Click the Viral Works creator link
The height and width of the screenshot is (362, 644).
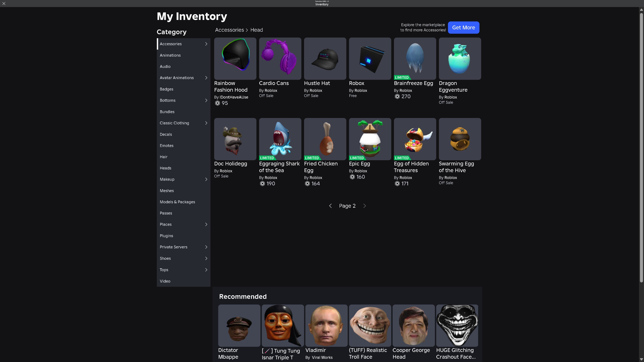coord(322,357)
